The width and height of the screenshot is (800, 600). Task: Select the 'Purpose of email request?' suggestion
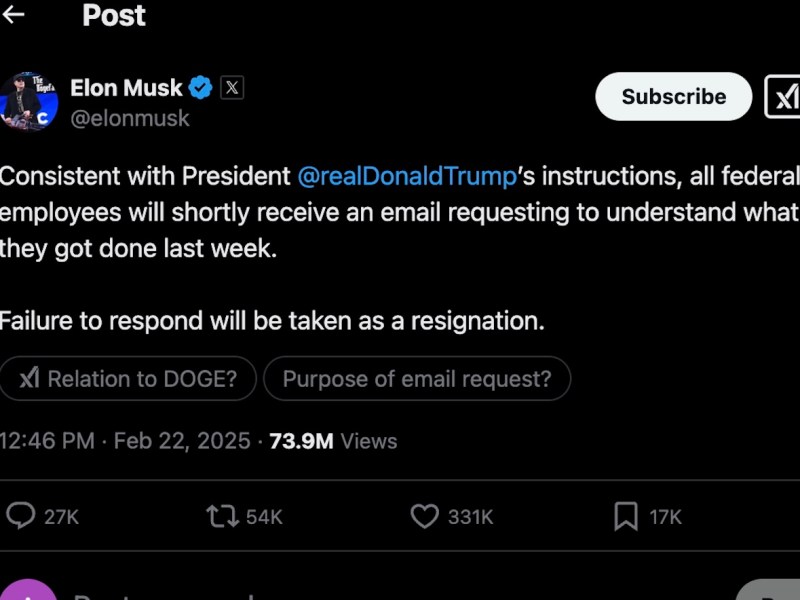417,379
